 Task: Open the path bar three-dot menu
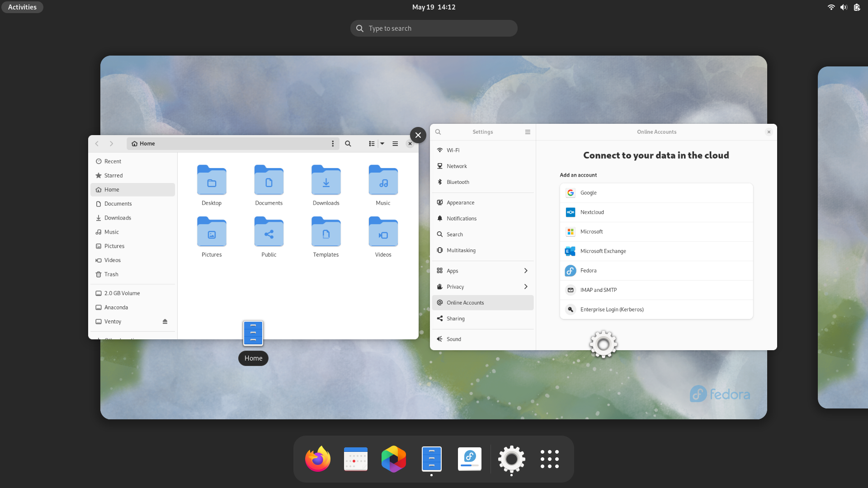333,144
